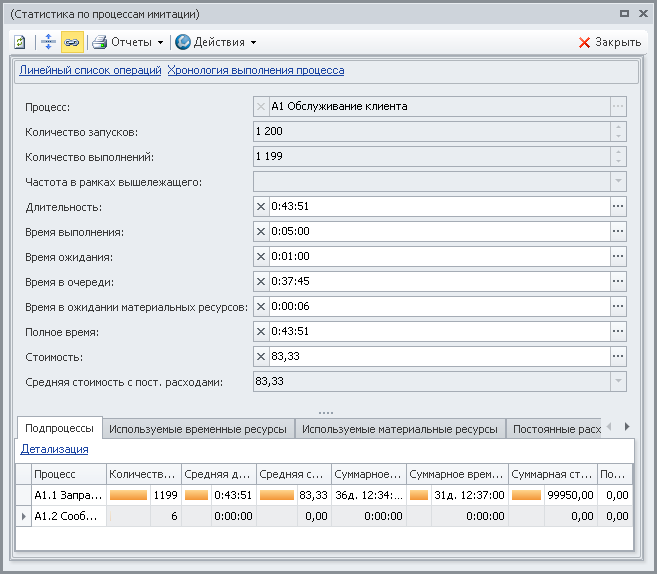Image resolution: width=657 pixels, height=574 pixels.
Task: Clear the Стоимость value
Action: coord(261,357)
